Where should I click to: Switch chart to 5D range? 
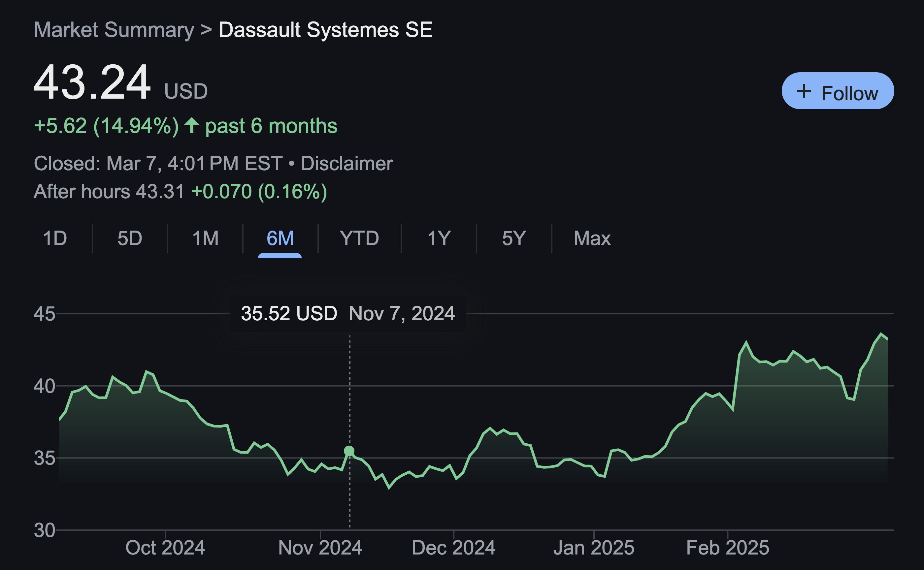coord(130,238)
